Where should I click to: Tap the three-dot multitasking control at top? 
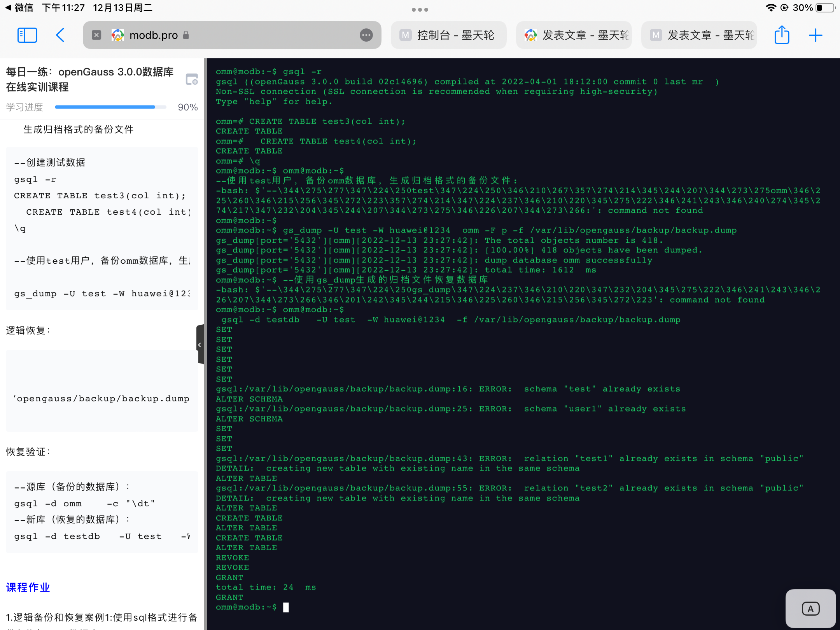coord(420,10)
